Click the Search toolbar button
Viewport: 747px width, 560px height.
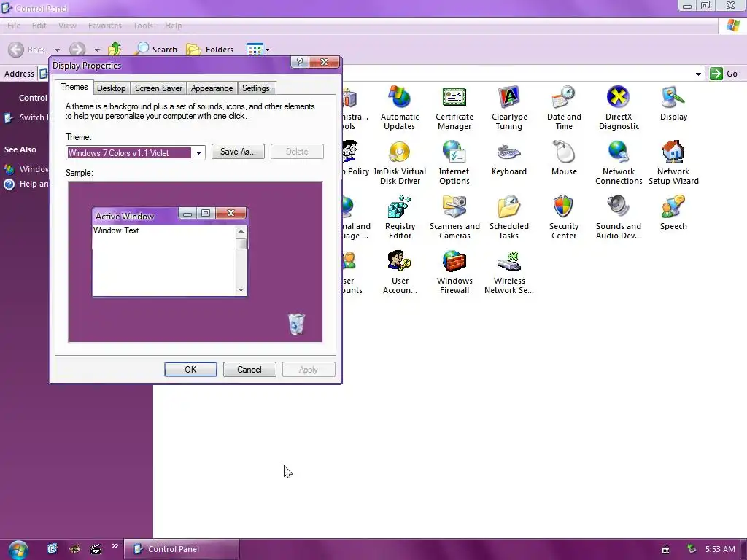156,49
